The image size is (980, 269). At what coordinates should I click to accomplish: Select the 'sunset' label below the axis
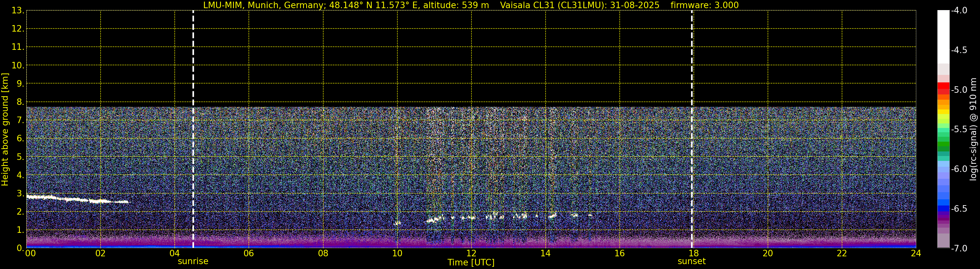691,262
